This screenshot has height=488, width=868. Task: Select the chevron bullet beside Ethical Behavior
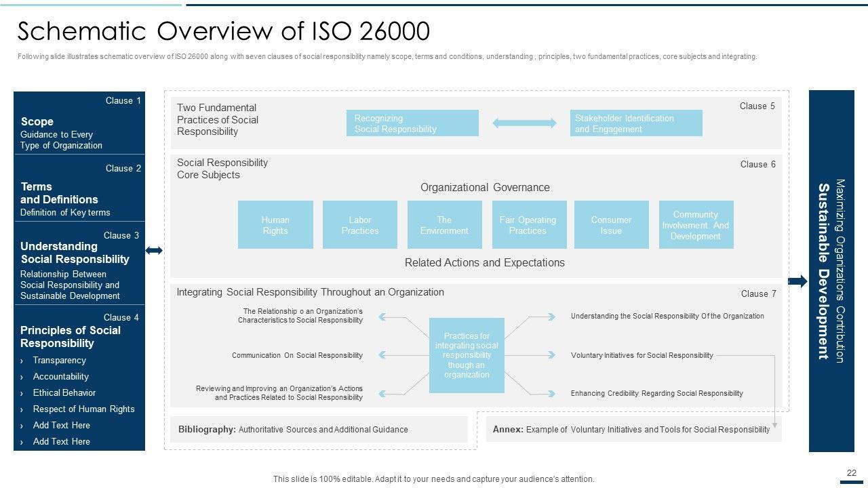click(x=22, y=394)
